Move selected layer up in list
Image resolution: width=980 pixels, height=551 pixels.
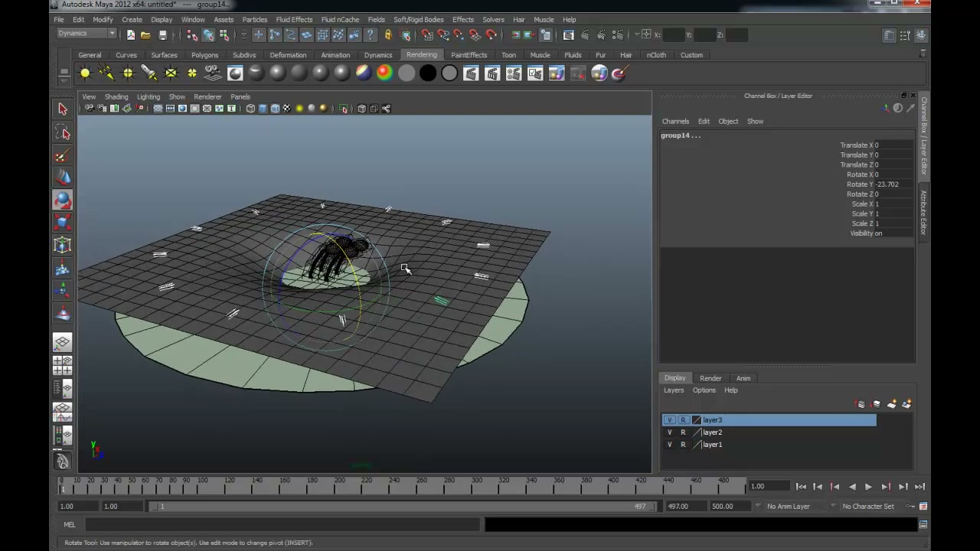tap(861, 404)
